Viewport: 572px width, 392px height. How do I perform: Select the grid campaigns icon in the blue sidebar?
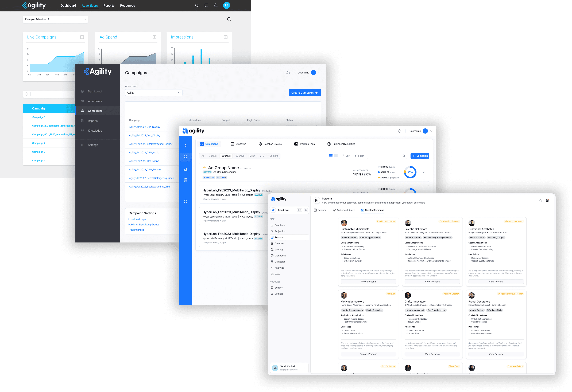(x=185, y=157)
